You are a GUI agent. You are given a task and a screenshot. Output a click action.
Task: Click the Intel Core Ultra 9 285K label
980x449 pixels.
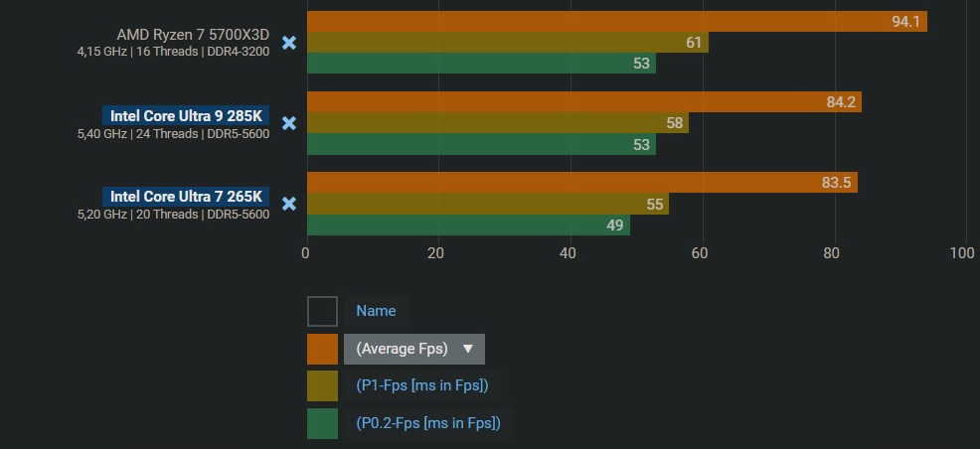point(186,116)
